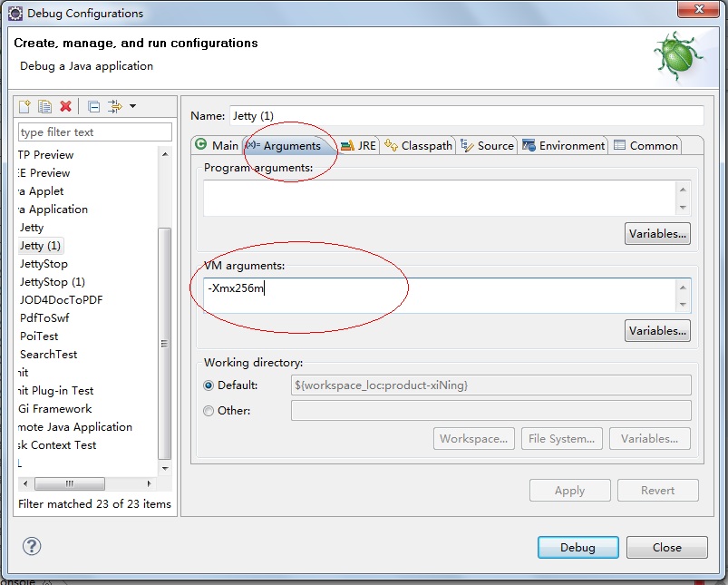Screen dimensions: 728x585
Task: Select the J2EE Preview entry
Action: tap(44, 173)
